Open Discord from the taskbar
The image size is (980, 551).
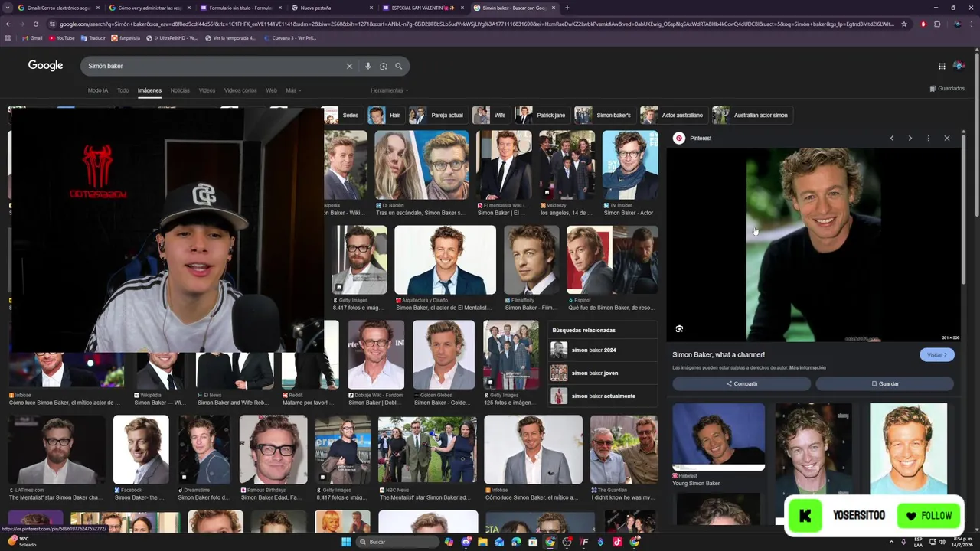click(x=465, y=542)
